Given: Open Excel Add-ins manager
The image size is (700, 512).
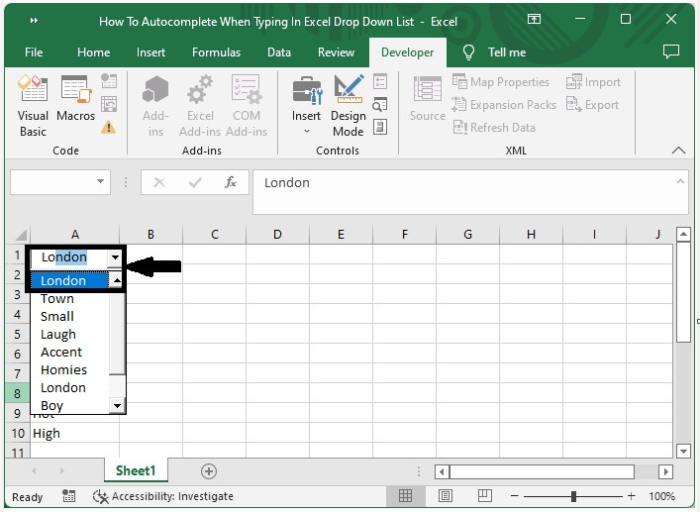Looking at the screenshot, I should tap(200, 106).
